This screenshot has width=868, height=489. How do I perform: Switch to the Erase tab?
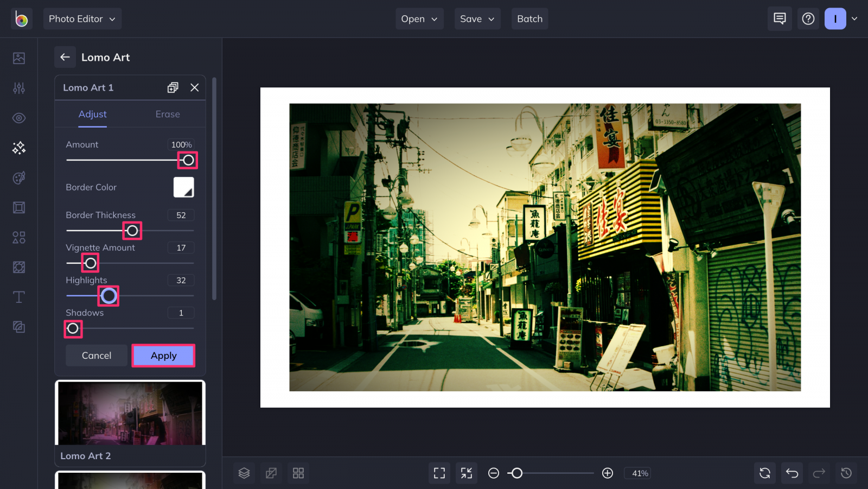pyautogui.click(x=167, y=114)
